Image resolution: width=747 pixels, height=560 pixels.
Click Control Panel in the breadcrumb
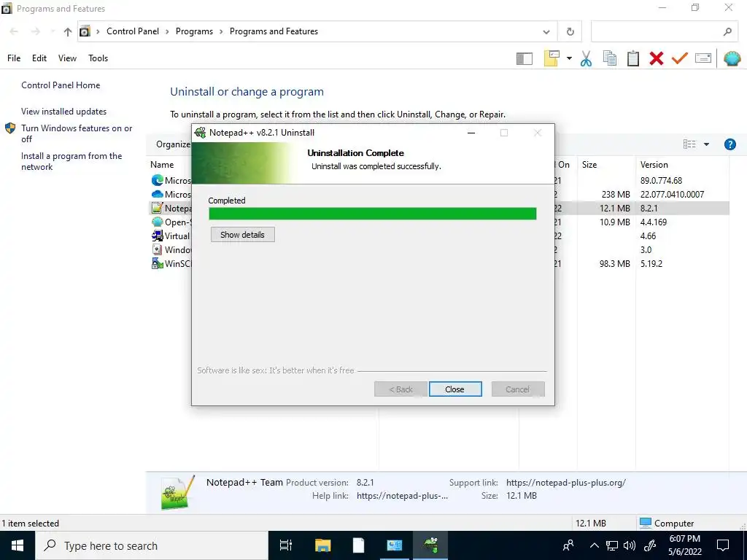(x=133, y=31)
